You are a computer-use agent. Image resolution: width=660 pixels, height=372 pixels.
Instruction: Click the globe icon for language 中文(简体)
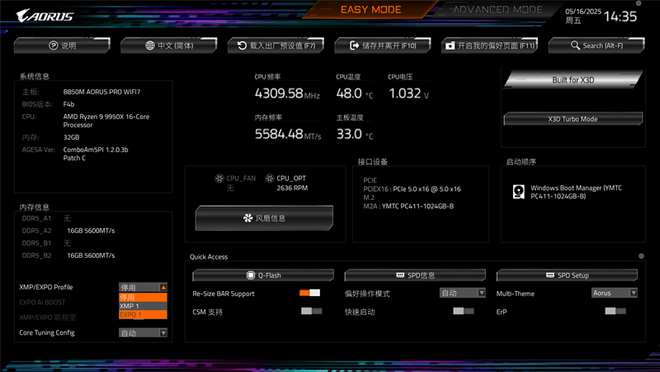[x=150, y=45]
